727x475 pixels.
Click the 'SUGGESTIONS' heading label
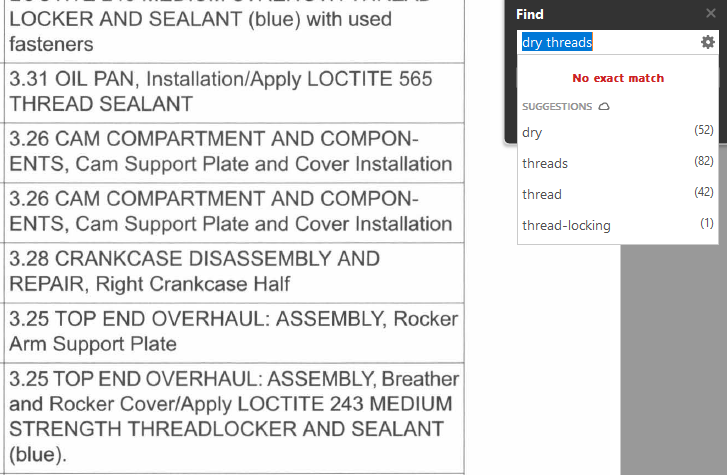pos(557,106)
